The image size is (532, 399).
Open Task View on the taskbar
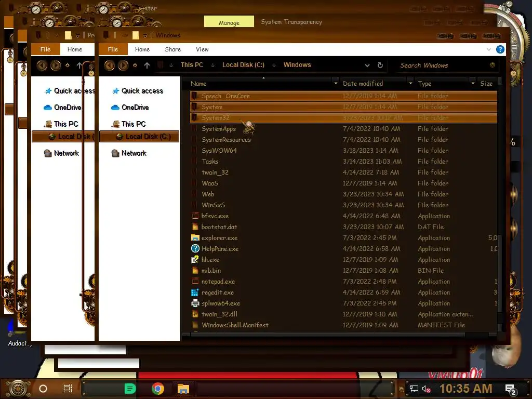[68, 389]
